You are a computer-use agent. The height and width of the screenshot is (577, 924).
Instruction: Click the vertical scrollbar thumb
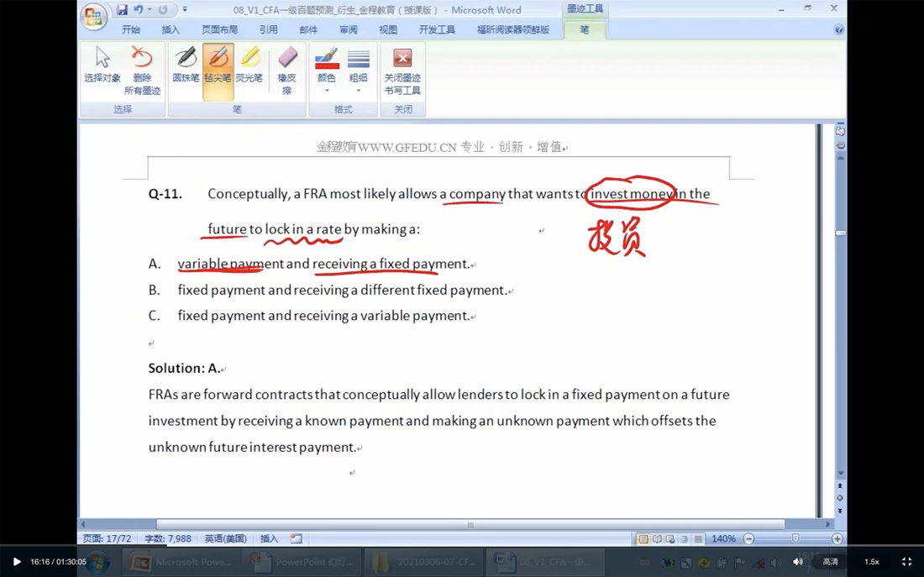point(840,233)
